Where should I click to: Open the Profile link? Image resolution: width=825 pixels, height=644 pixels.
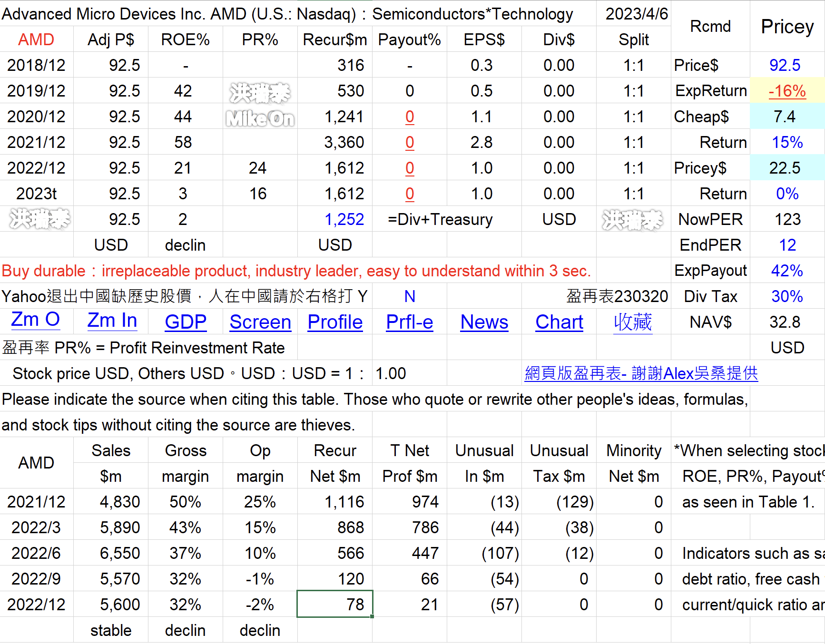click(335, 322)
